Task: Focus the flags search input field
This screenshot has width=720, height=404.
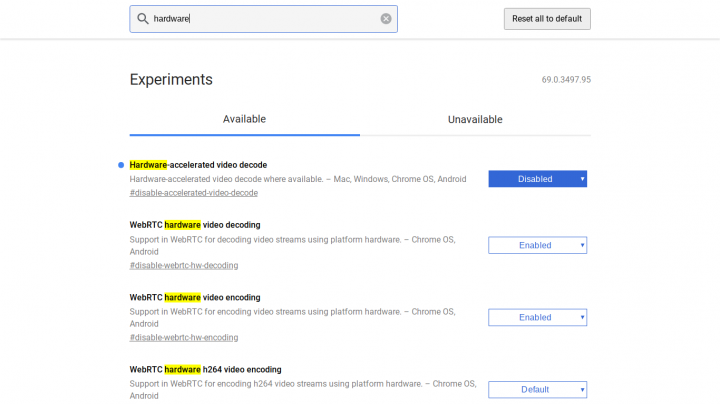Action: pyautogui.click(x=264, y=19)
